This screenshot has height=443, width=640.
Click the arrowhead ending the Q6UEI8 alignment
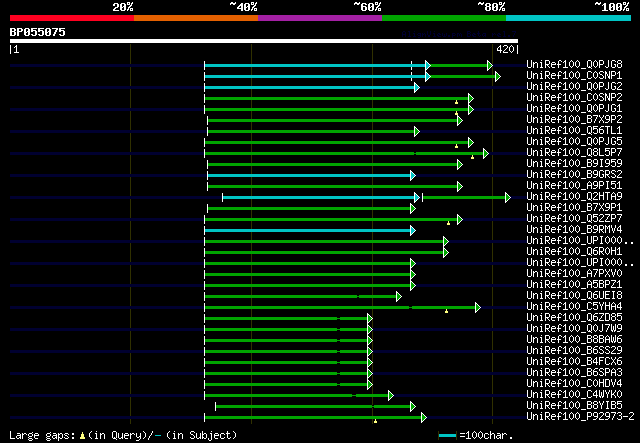(399, 296)
